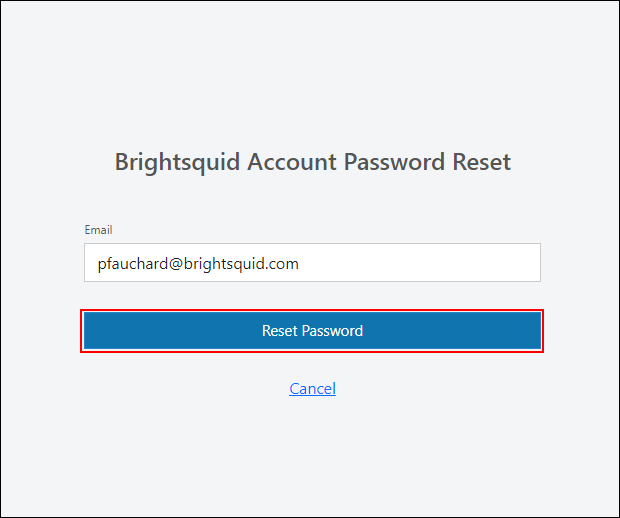Viewport: 620px width, 518px height.
Task: Click the page title above the Email field
Action: [x=312, y=162]
